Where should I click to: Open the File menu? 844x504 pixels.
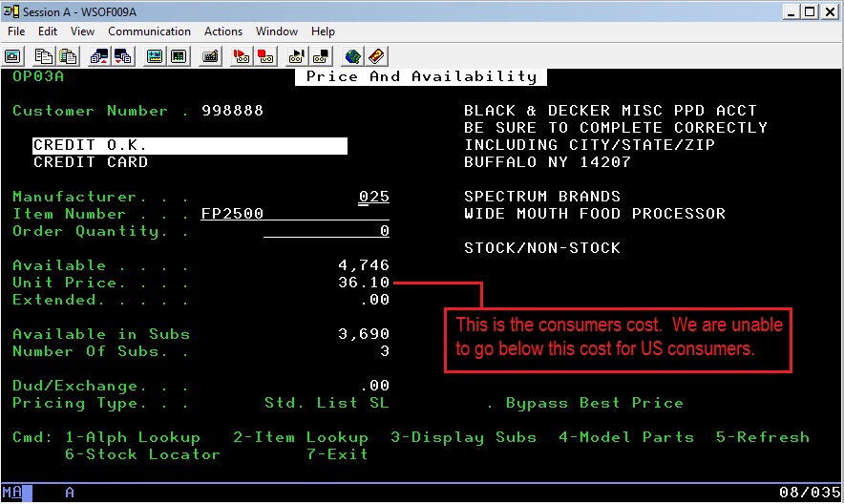(16, 31)
